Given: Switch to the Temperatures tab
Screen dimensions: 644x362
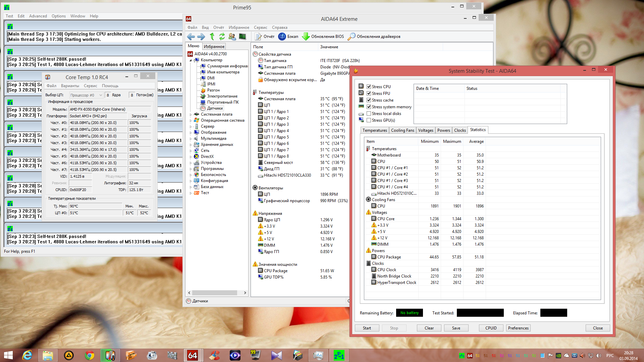Looking at the screenshot, I should pos(375,130).
